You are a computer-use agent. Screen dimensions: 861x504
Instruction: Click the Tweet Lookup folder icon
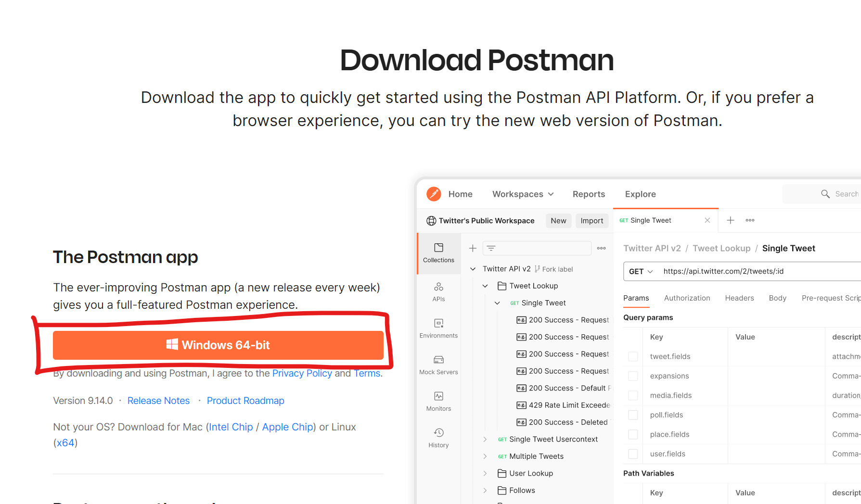pos(501,286)
